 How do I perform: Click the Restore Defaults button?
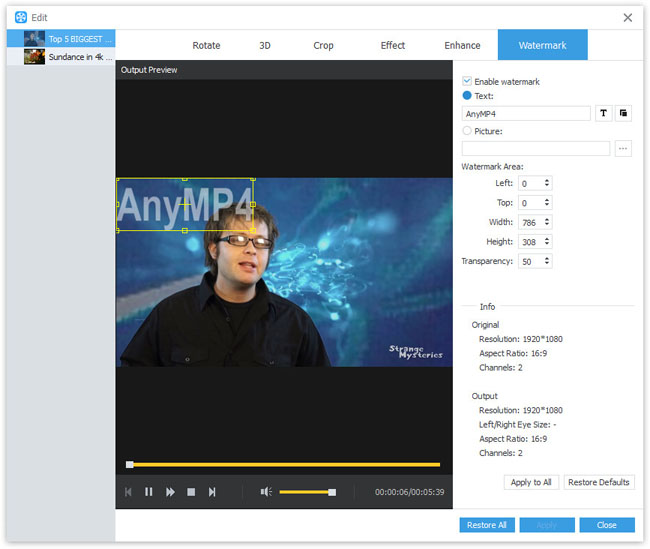tap(599, 482)
